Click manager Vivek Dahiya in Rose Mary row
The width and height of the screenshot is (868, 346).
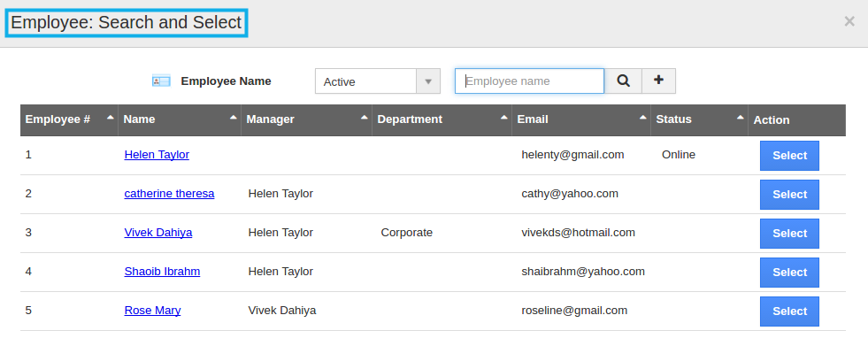coord(281,310)
